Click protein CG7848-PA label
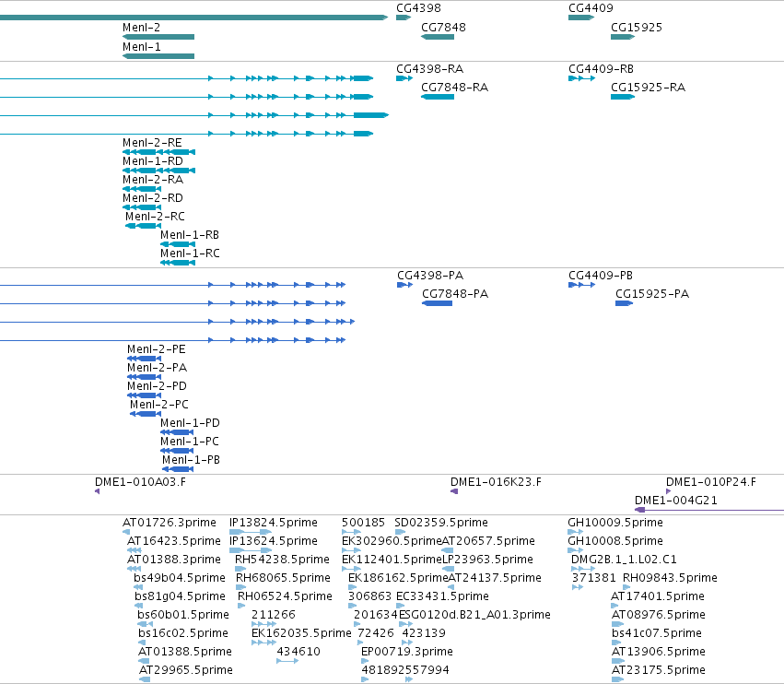Screen dimensions: 784x684 point(455,294)
